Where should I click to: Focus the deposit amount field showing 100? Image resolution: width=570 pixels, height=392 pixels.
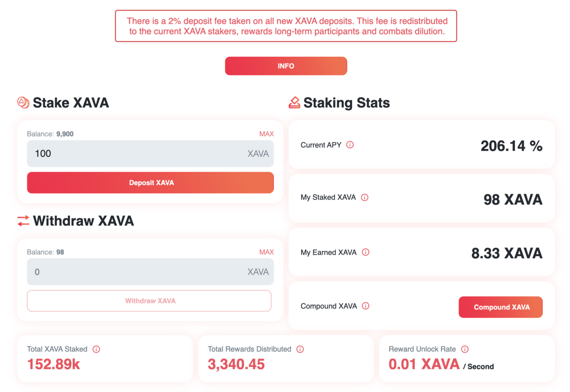click(138, 154)
